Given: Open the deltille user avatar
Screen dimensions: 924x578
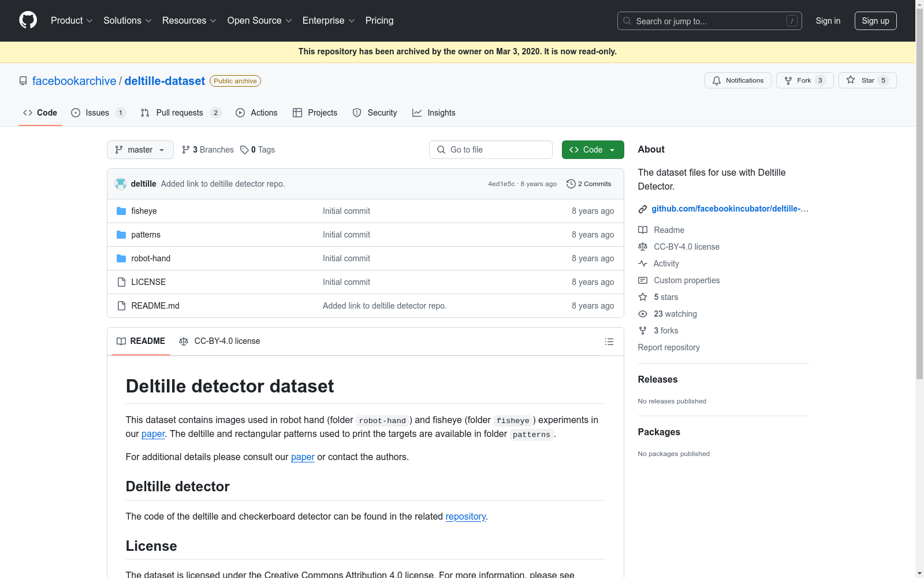Looking at the screenshot, I should (121, 184).
